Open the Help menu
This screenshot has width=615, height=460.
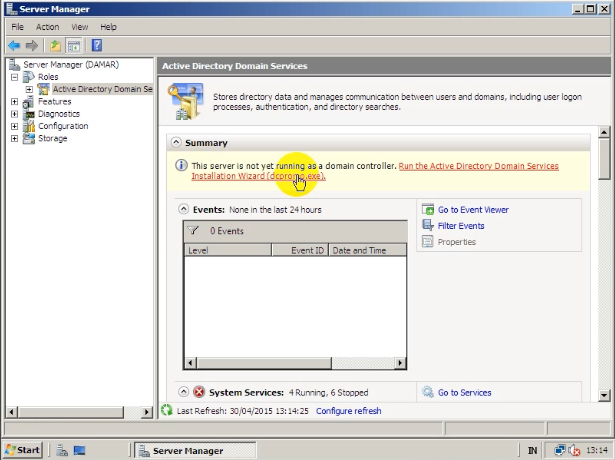pyautogui.click(x=108, y=27)
